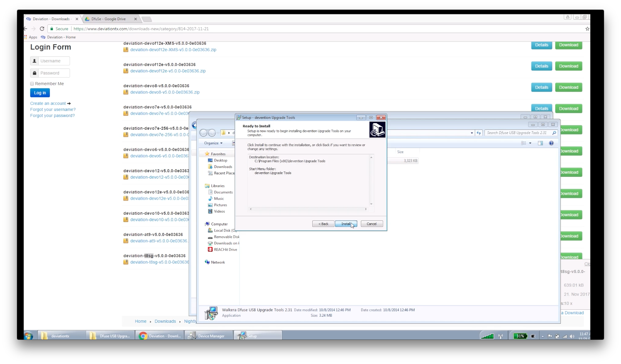This screenshot has width=621, height=364.
Task: Click the Username input field
Action: click(54, 61)
